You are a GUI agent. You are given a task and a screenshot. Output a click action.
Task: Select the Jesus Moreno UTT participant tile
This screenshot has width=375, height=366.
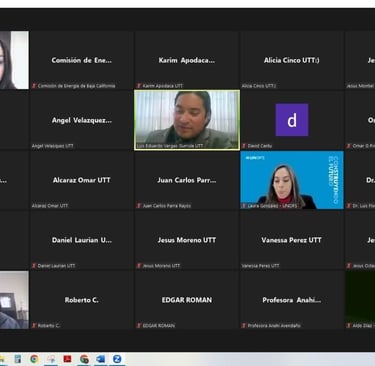pyautogui.click(x=187, y=240)
